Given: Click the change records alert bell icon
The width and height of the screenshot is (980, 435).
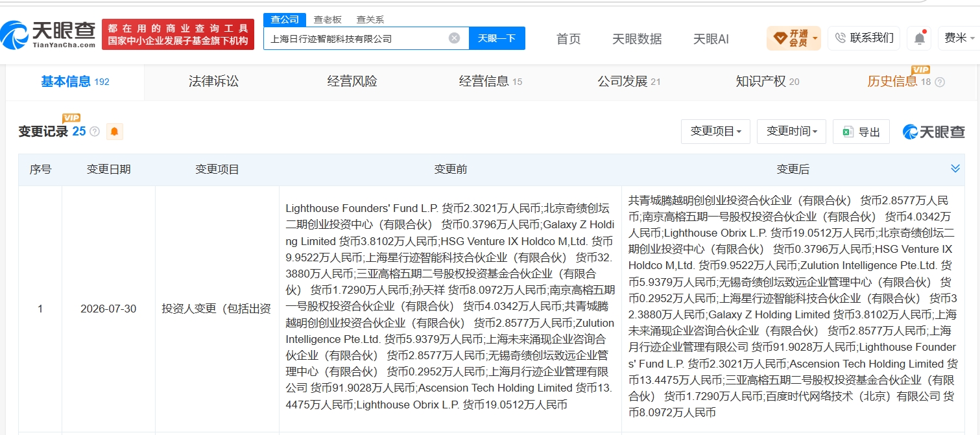Looking at the screenshot, I should 114,132.
